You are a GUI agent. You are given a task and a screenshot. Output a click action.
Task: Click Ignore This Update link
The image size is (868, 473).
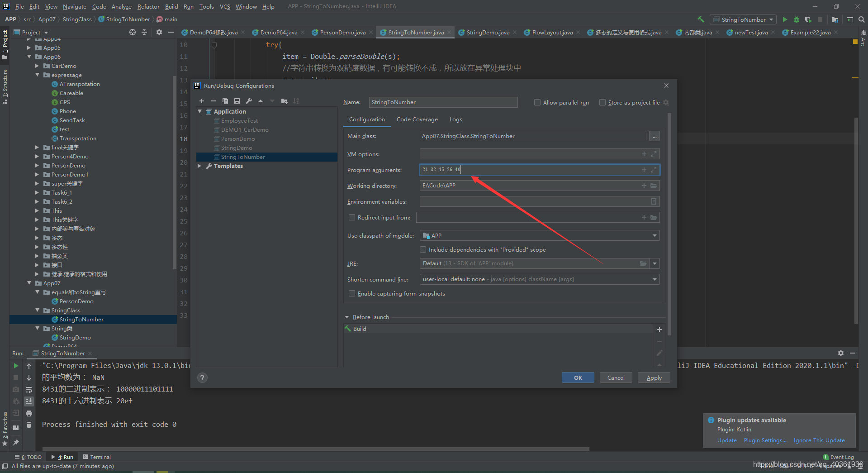[x=819, y=440]
